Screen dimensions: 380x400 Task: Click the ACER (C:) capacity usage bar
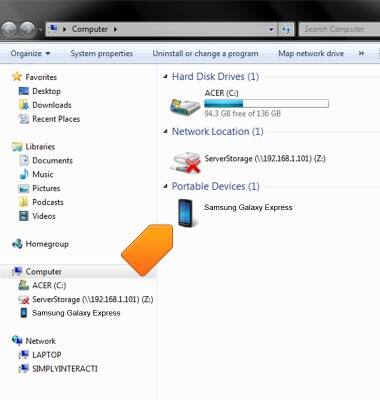click(x=266, y=104)
